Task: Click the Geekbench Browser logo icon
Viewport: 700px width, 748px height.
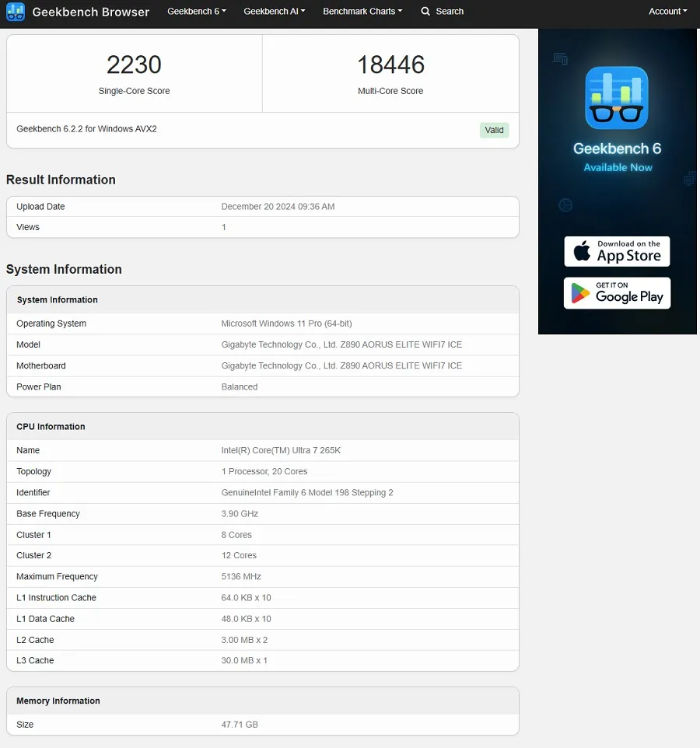Action: click(x=16, y=12)
